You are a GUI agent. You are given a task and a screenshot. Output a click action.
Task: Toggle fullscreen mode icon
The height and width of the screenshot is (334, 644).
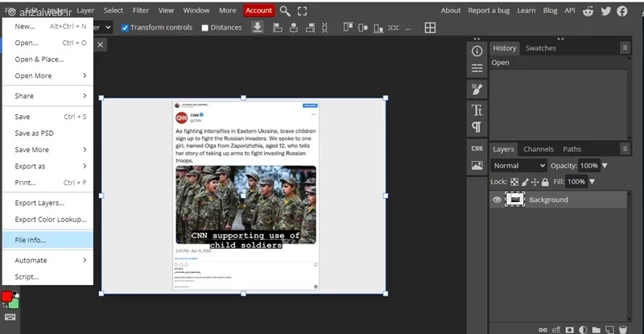(x=303, y=11)
